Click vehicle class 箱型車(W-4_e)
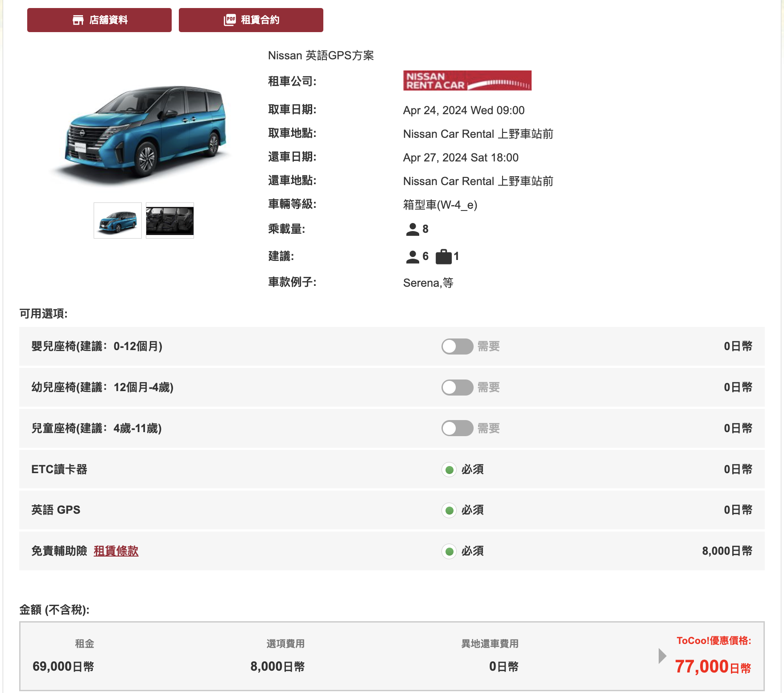Screen dimensions: 784x693 pos(440,205)
